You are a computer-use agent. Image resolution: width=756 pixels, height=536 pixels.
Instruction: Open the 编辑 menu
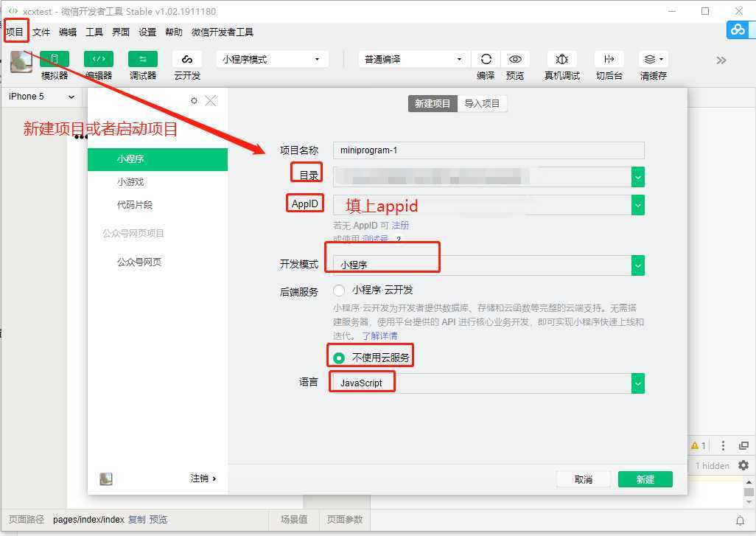68,32
